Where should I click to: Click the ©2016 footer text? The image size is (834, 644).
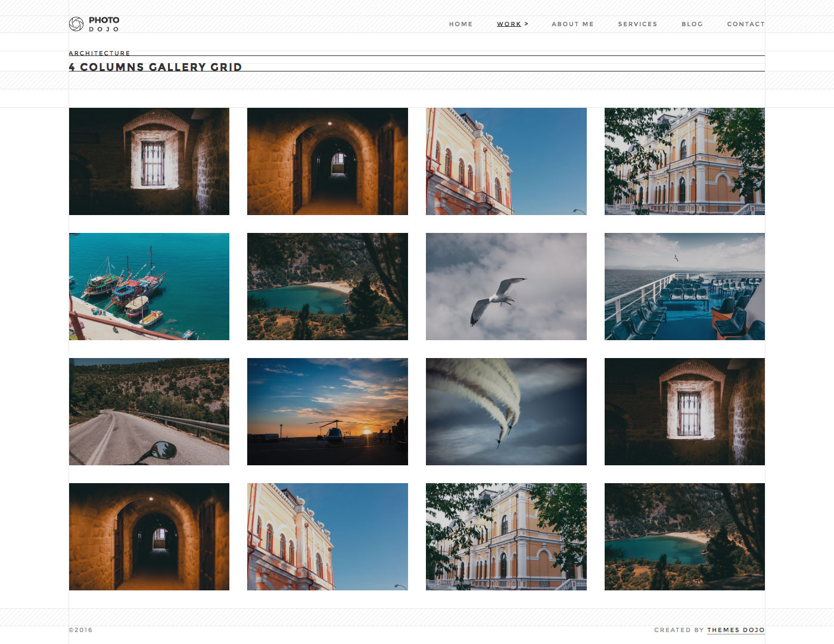pyautogui.click(x=81, y=630)
